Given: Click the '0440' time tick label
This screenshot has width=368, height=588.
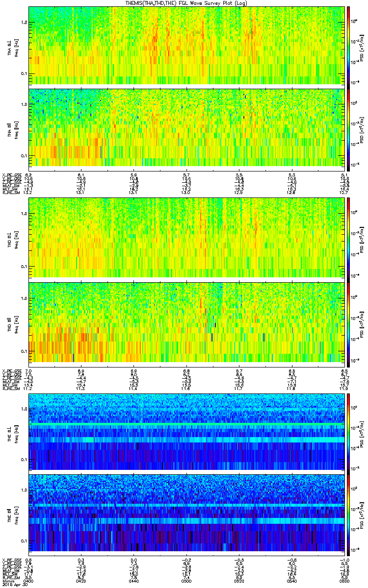Looking at the screenshot, I should click(x=133, y=580).
